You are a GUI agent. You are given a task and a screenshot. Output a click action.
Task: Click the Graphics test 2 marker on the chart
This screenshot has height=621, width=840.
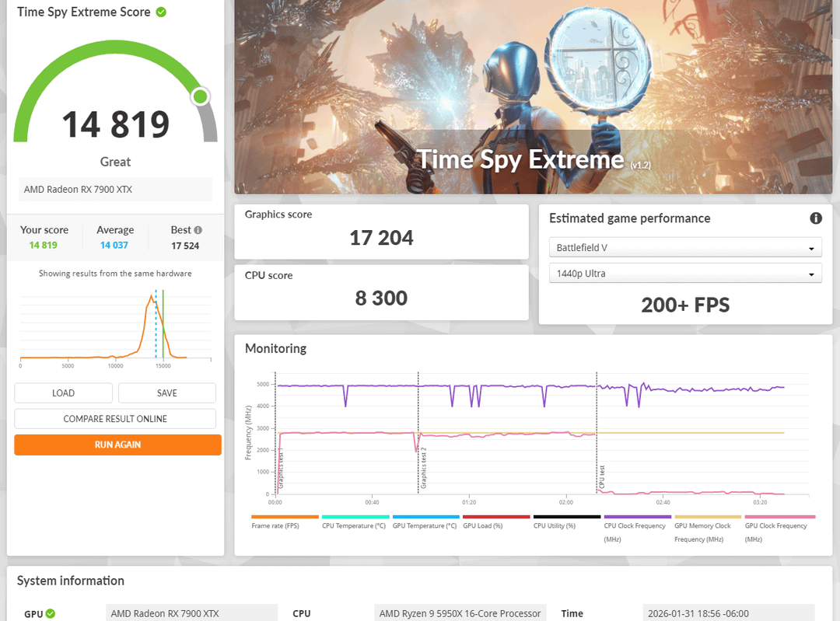click(x=423, y=468)
